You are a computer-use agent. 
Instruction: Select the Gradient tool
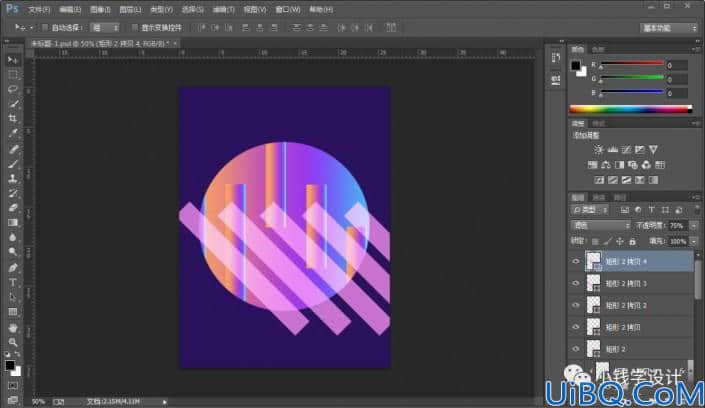click(x=13, y=223)
